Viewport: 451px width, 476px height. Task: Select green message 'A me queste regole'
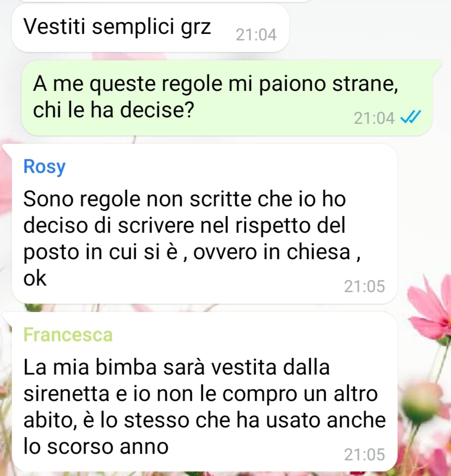pyautogui.click(x=227, y=98)
